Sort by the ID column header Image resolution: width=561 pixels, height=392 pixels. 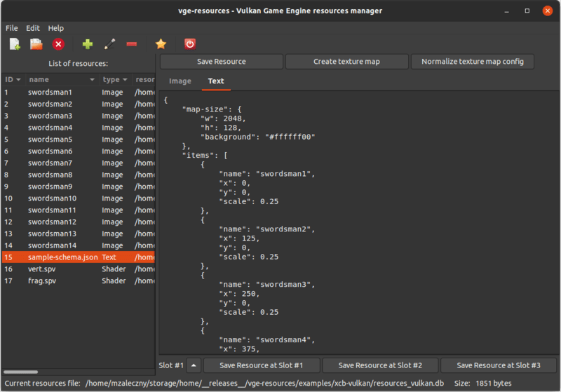(13, 79)
